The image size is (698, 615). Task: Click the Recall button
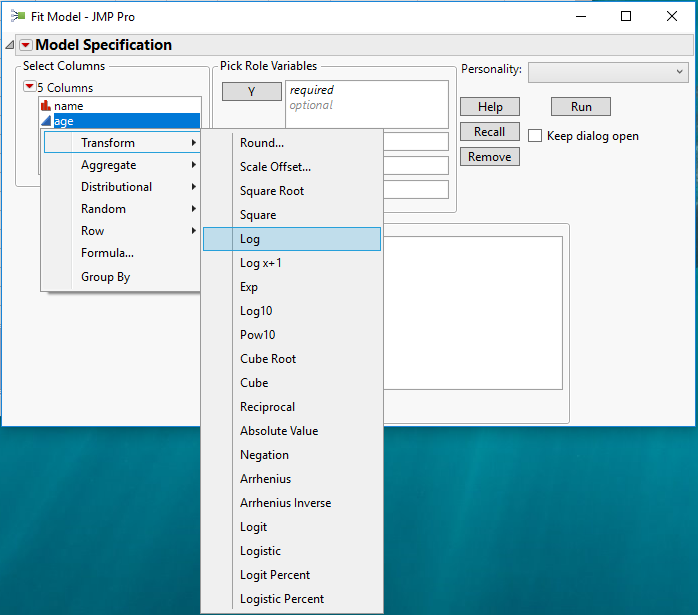pyautogui.click(x=490, y=132)
